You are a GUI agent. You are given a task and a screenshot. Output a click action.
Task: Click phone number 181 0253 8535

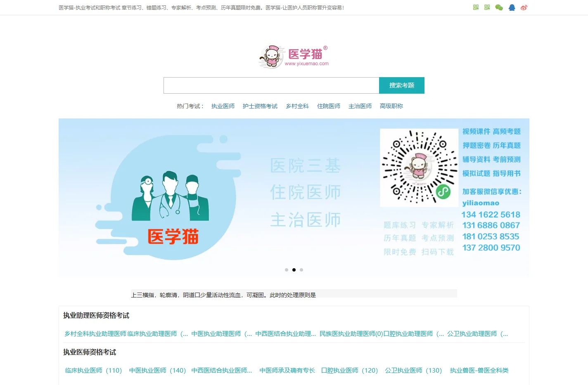pyautogui.click(x=491, y=236)
